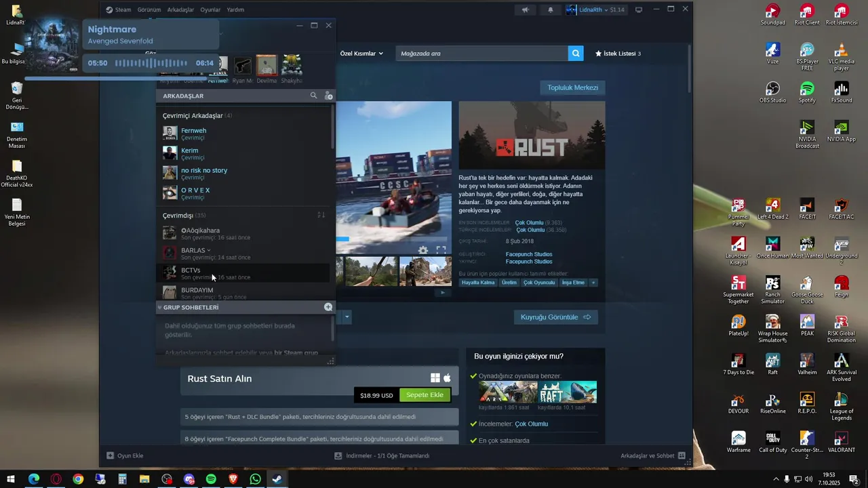Image resolution: width=868 pixels, height=488 pixels.
Task: Focus the Mağazada ara search field
Action: point(482,54)
